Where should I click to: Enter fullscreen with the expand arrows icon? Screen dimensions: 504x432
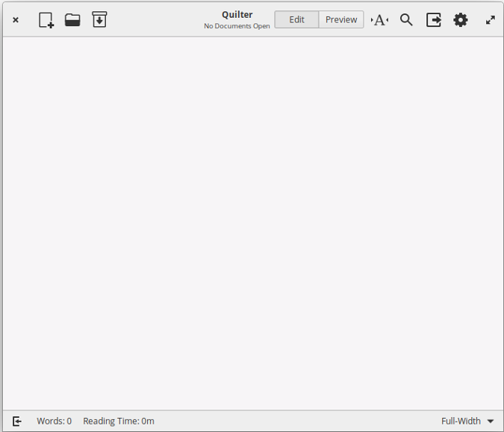click(x=491, y=20)
